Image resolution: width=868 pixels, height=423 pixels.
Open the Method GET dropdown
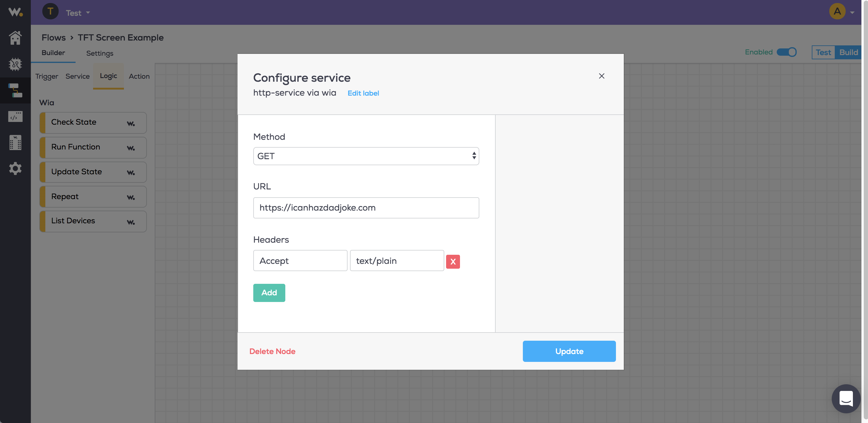[x=366, y=156]
